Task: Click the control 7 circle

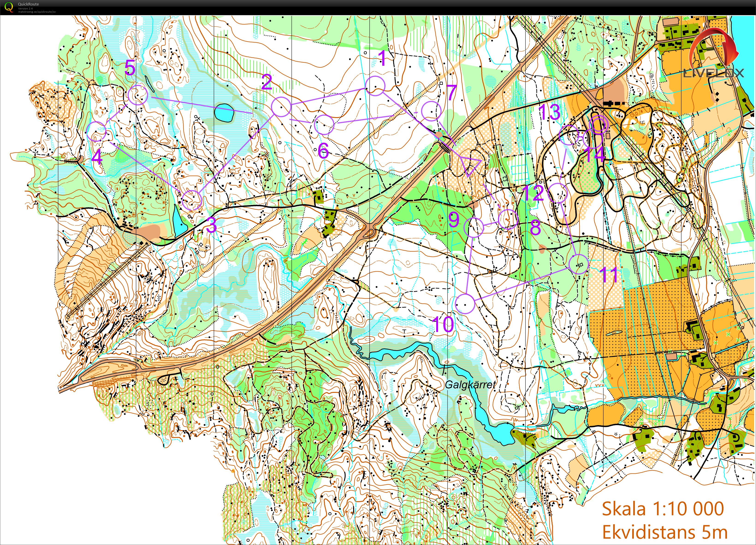Action: (x=431, y=111)
